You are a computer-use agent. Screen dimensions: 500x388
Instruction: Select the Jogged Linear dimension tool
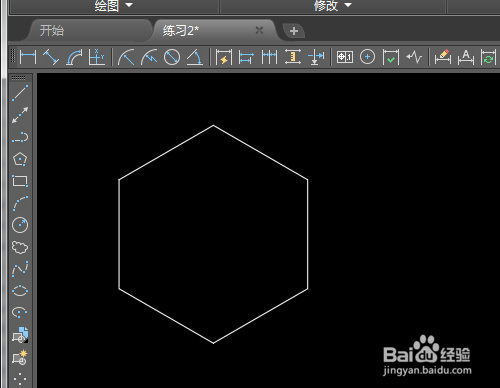(414, 57)
